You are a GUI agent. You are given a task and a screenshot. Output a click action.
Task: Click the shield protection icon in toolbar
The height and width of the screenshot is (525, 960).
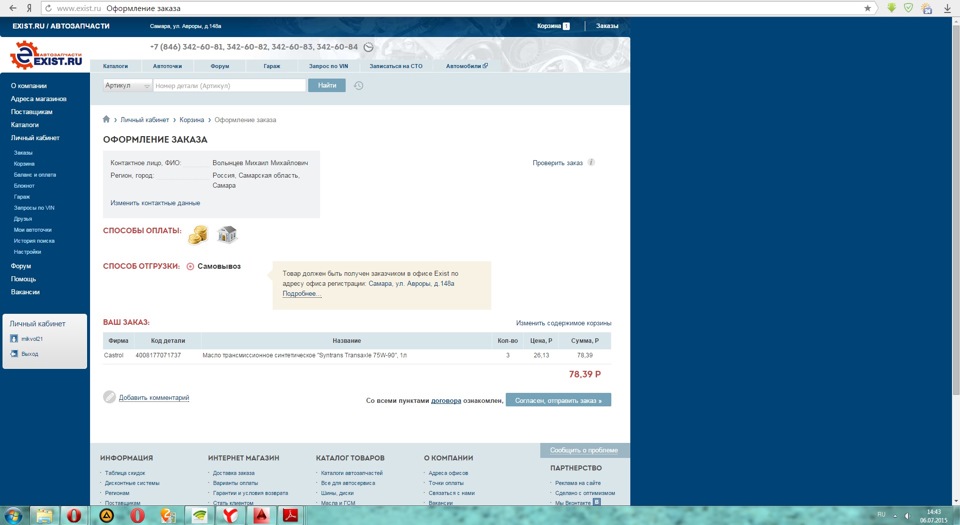(x=909, y=8)
